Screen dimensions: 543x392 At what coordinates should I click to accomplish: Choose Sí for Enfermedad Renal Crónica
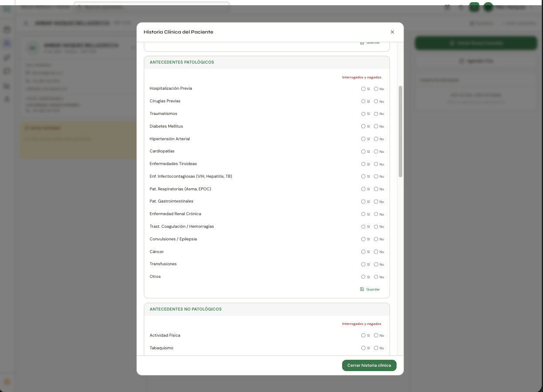pyautogui.click(x=363, y=214)
